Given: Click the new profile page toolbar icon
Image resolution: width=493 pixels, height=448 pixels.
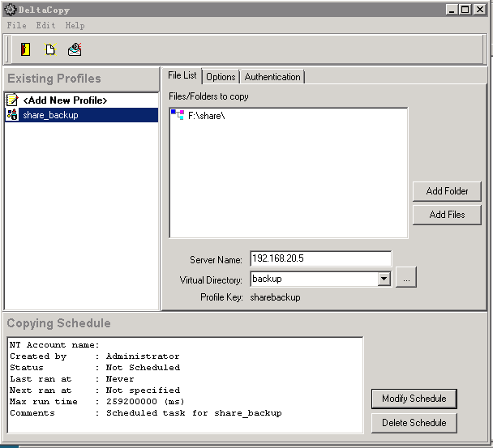Looking at the screenshot, I should (50, 49).
